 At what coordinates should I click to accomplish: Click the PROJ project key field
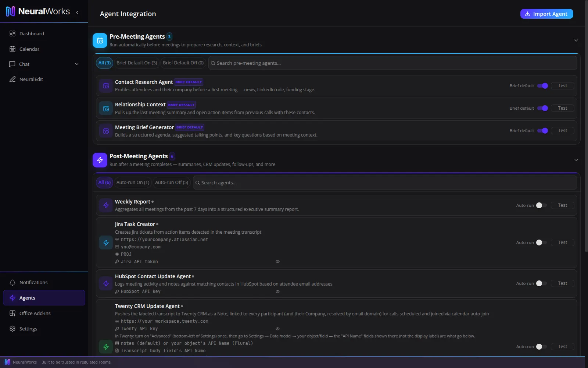point(198,254)
